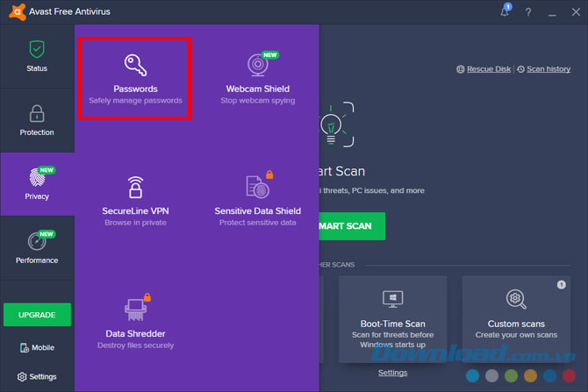
Task: Click the Mobile phone icon
Action: 25,348
